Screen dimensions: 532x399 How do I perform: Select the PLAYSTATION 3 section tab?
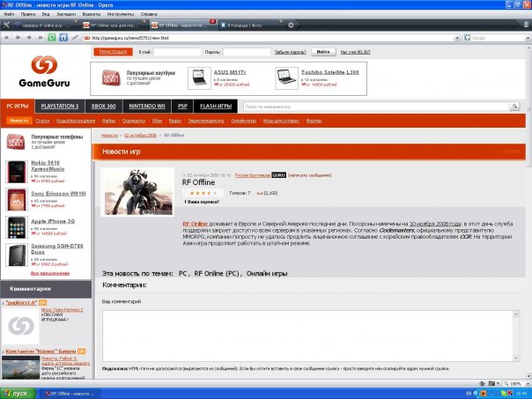[60, 107]
